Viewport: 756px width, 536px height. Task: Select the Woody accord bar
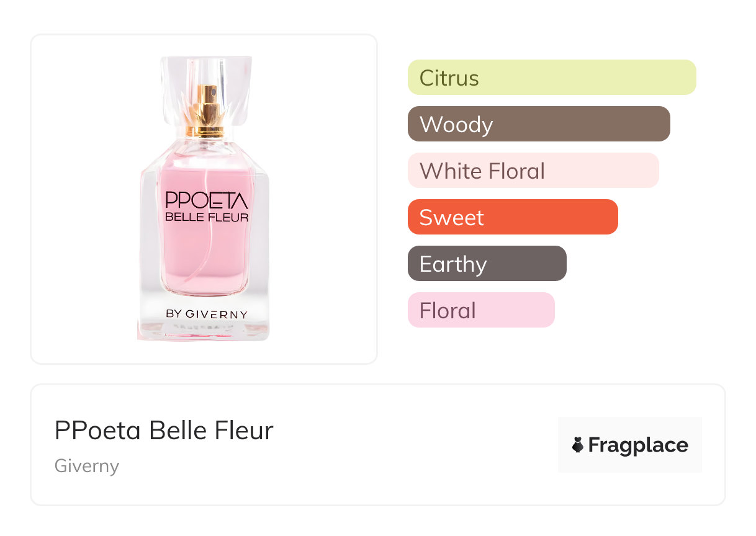click(539, 124)
